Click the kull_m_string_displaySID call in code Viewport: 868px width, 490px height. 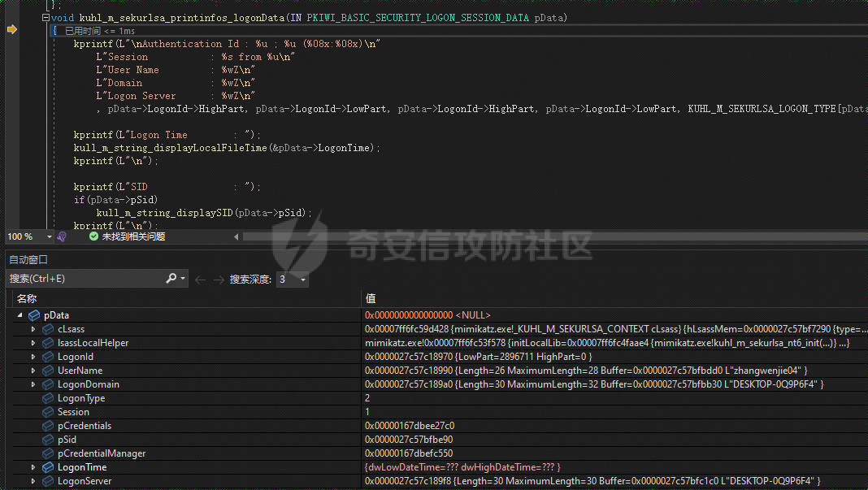[164, 213]
